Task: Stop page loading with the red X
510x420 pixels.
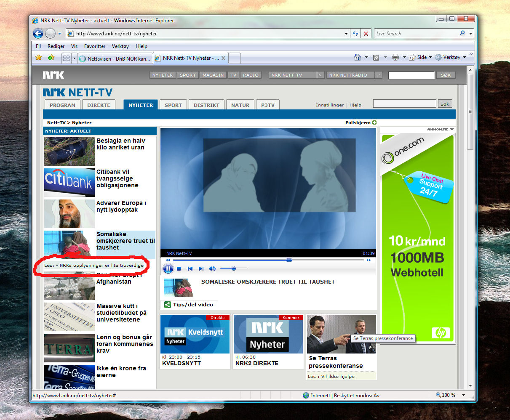Action: [x=366, y=34]
